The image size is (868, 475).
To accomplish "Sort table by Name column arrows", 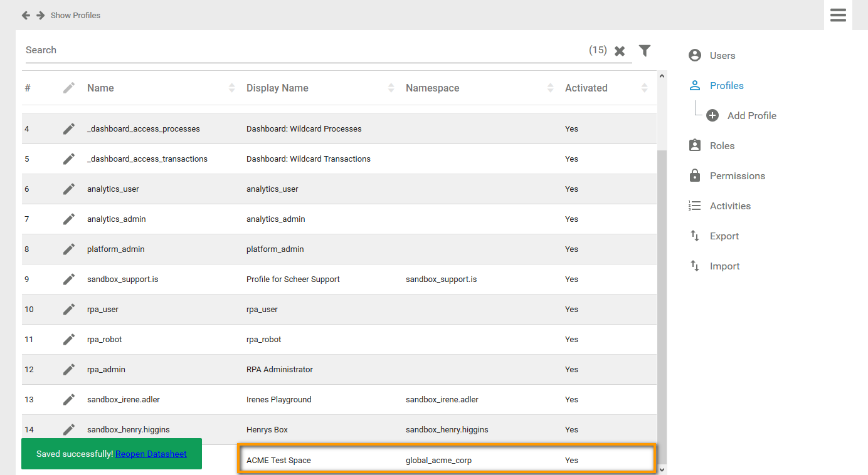I will click(x=232, y=88).
